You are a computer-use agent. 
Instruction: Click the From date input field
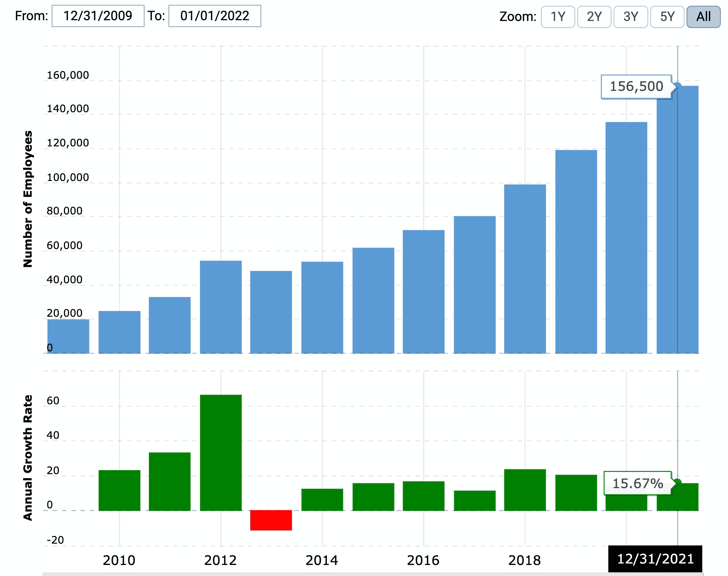[98, 16]
